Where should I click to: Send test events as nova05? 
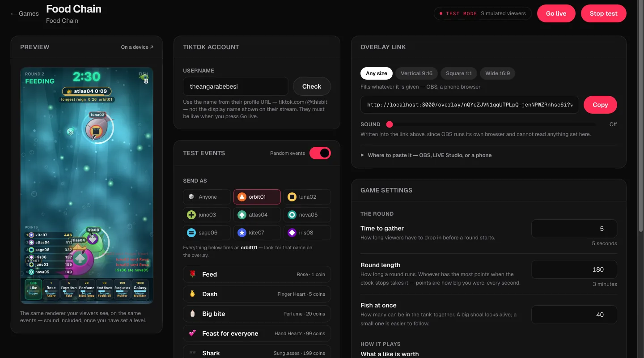(x=307, y=215)
